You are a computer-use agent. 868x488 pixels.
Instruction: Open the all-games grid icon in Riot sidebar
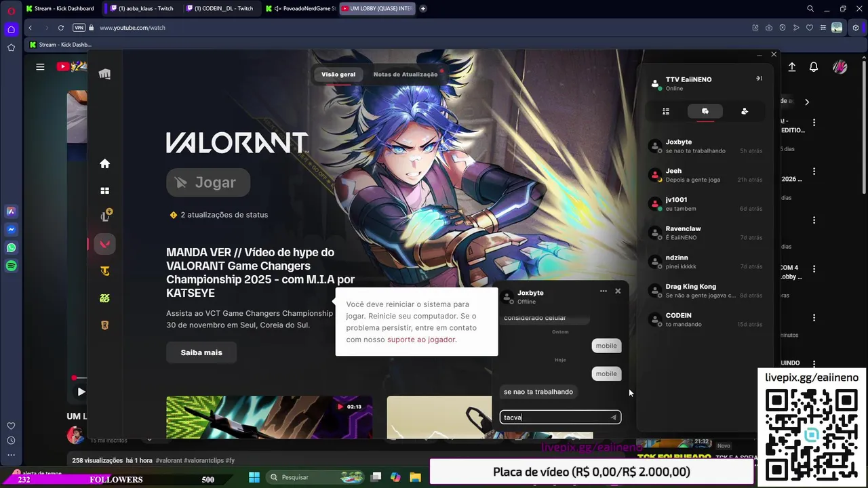coord(104,191)
